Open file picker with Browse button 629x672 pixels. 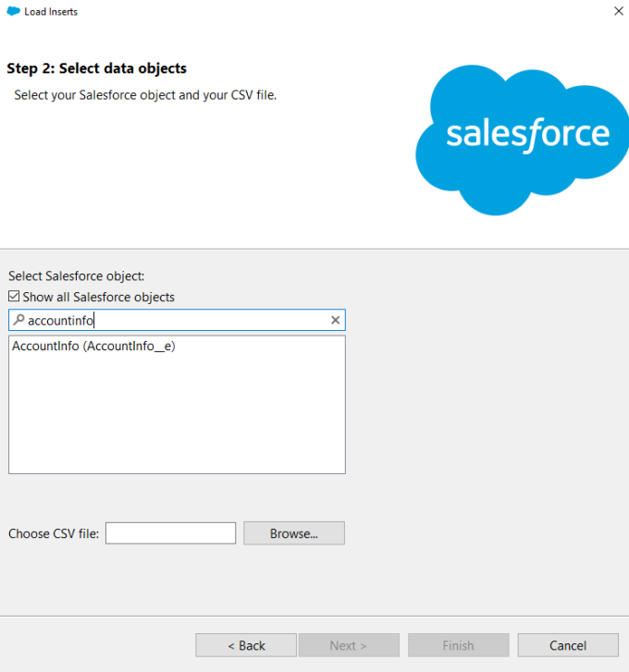(x=293, y=533)
